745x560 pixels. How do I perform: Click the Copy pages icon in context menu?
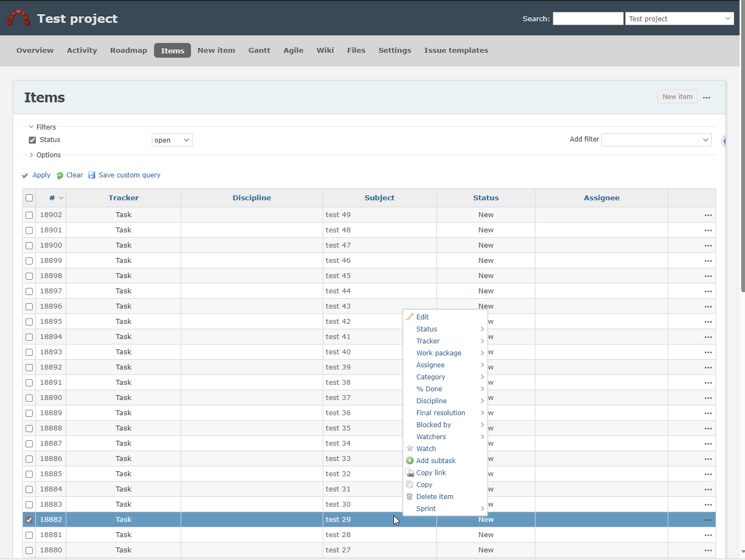pos(410,484)
